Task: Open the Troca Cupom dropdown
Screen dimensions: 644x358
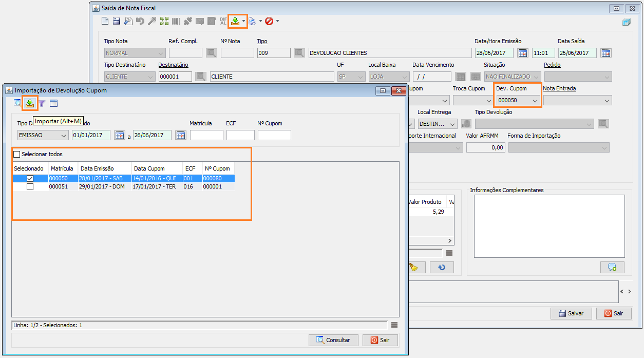Action: coord(472,100)
